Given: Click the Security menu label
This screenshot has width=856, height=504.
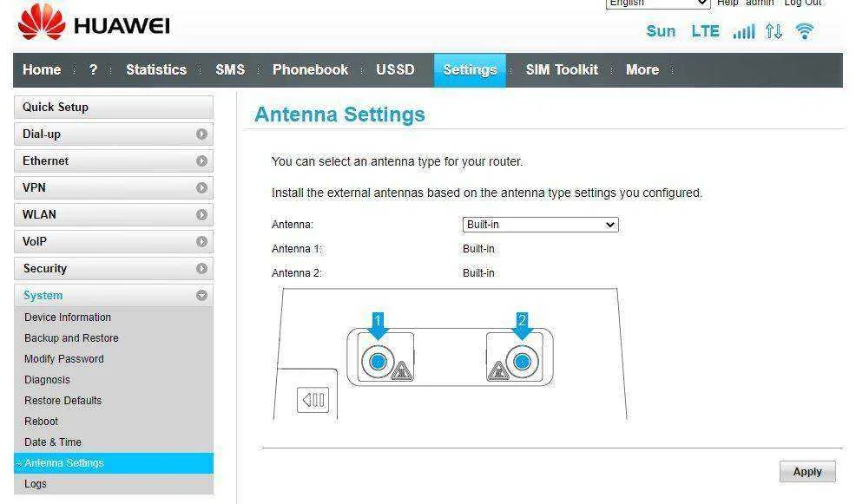Looking at the screenshot, I should pyautogui.click(x=45, y=268).
